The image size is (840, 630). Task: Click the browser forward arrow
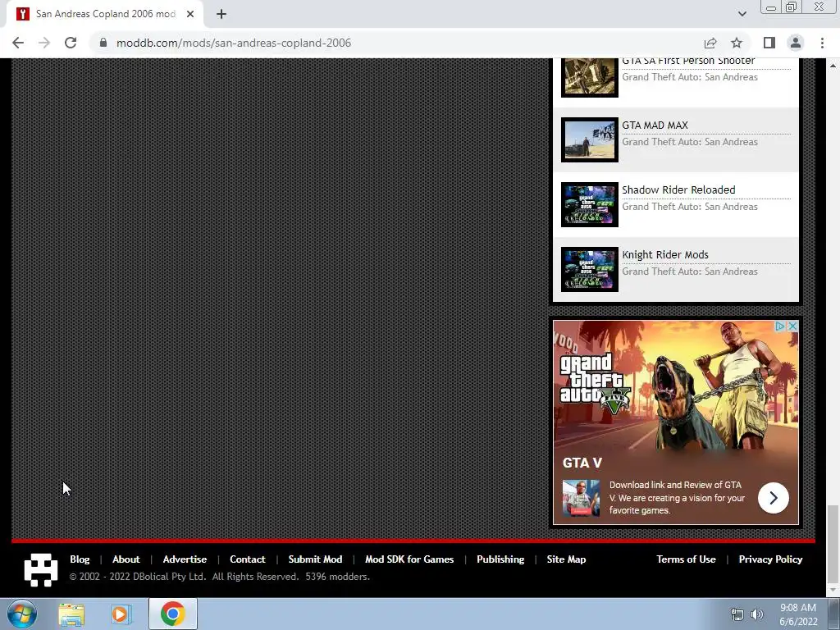pos(44,43)
